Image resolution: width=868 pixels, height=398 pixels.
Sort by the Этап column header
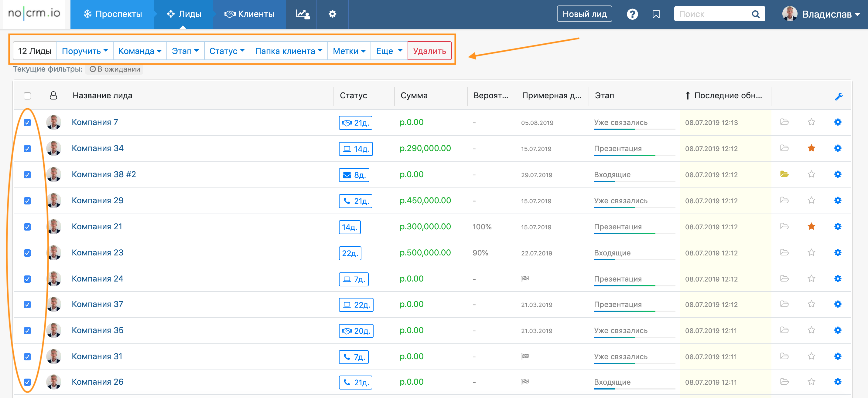[604, 96]
